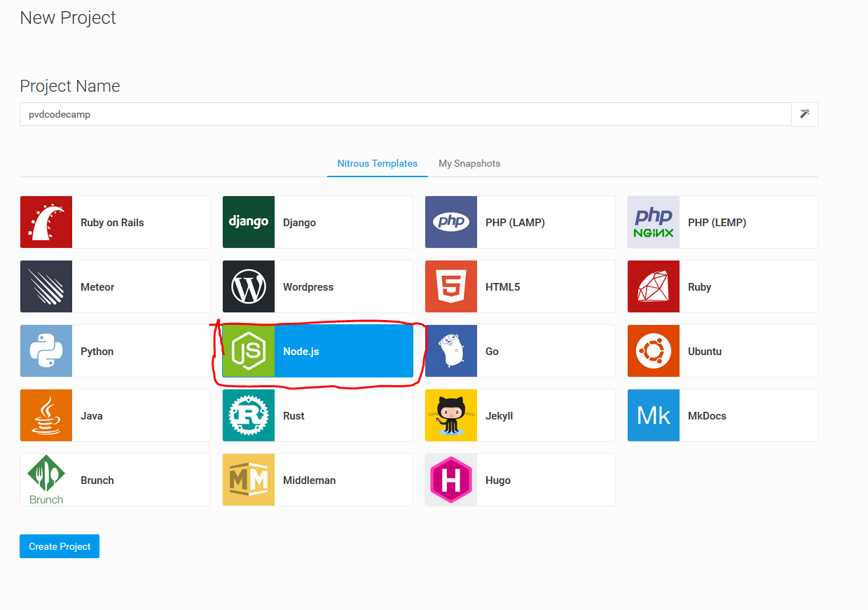Click the Ubuntu logo icon
This screenshot has width=868, height=610.
[x=654, y=351]
